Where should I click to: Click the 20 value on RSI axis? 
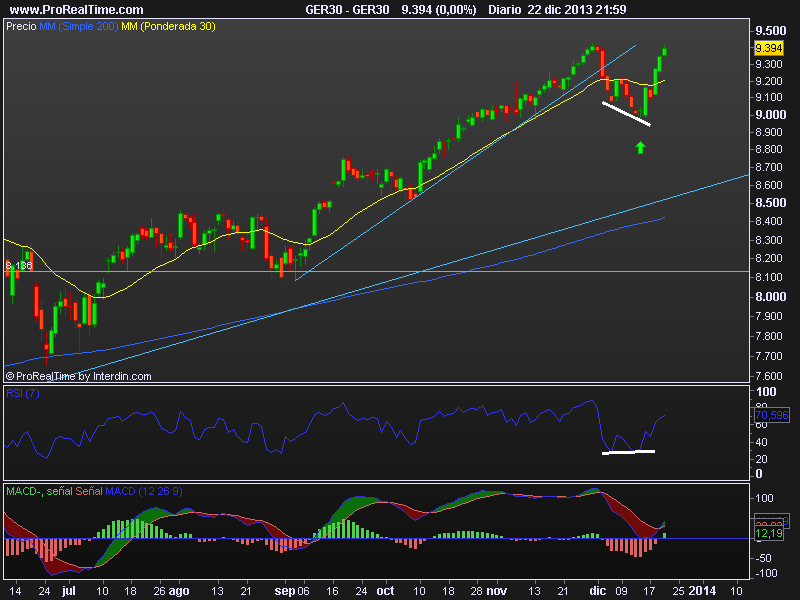(761, 459)
